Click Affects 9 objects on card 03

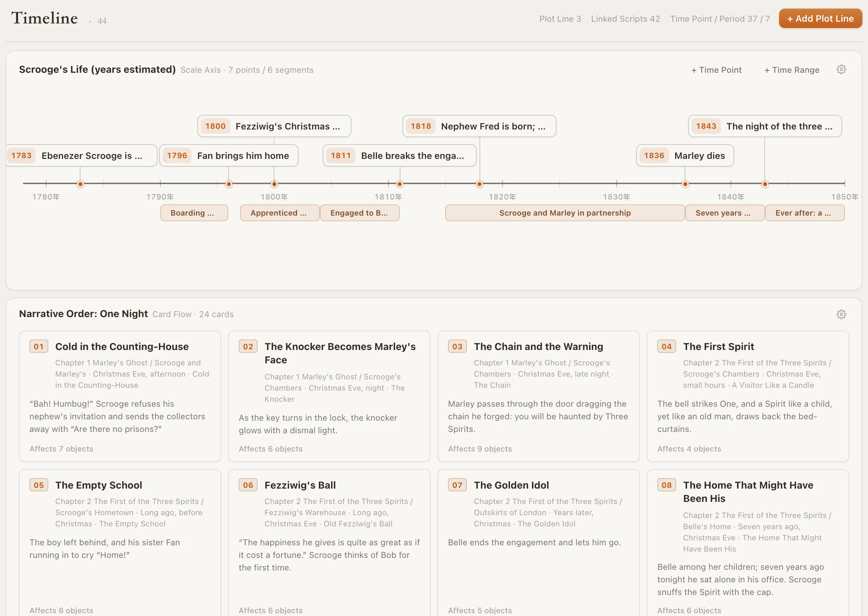pos(480,449)
